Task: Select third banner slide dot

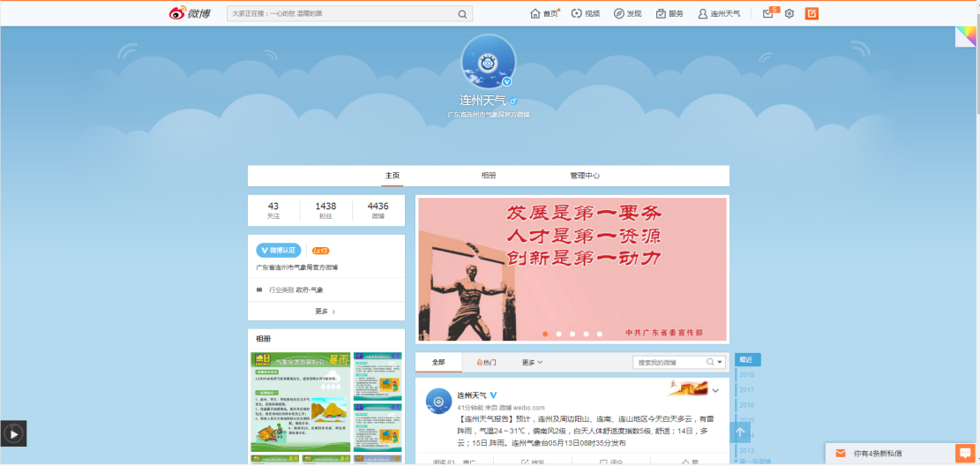Action: click(572, 334)
